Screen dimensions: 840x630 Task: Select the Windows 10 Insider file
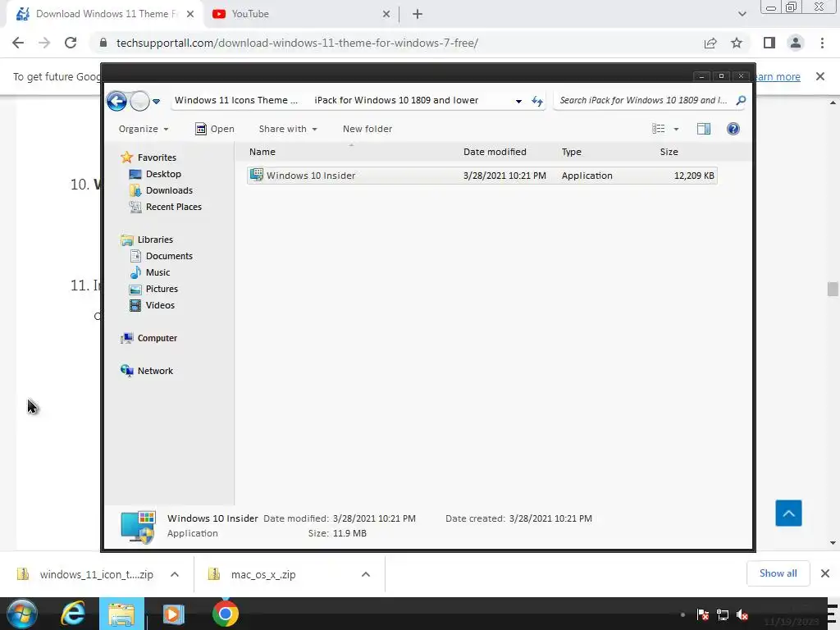click(482, 176)
